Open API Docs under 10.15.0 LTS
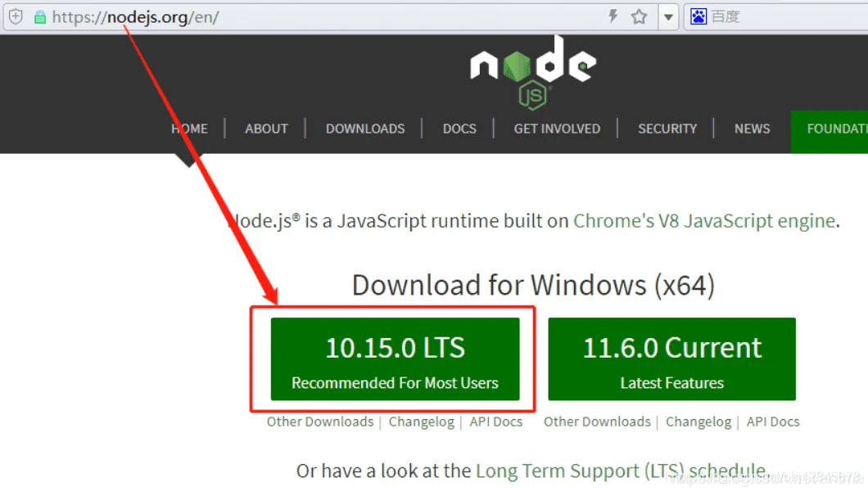This screenshot has width=868, height=492. click(x=496, y=422)
